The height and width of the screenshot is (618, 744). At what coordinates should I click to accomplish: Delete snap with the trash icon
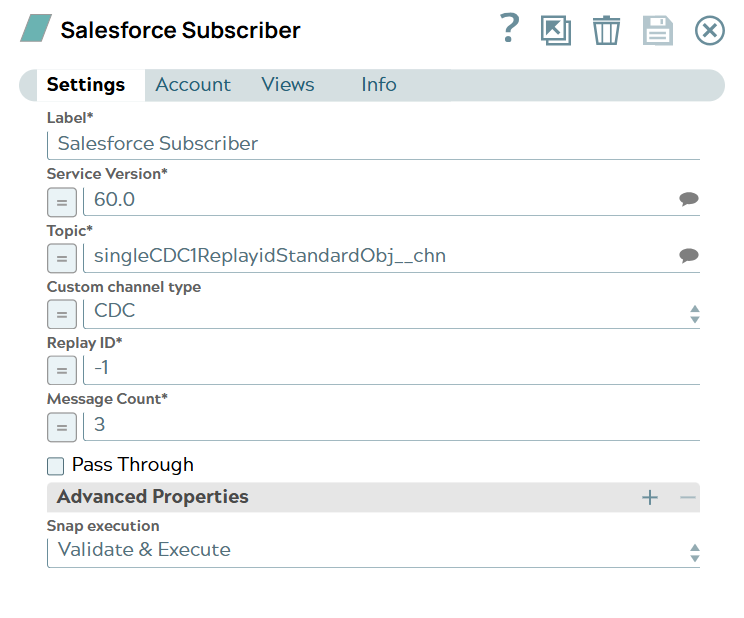pos(606,30)
